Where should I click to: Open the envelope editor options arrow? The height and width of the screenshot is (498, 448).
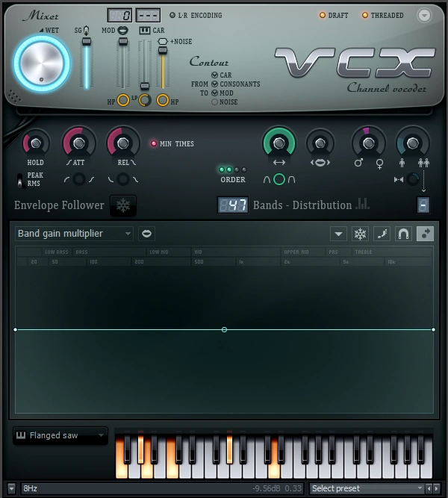tap(338, 234)
